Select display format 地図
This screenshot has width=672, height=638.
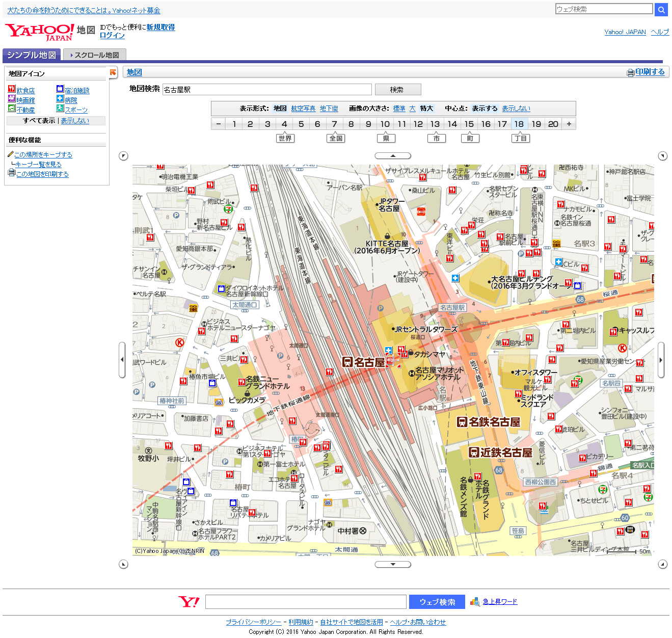(280, 109)
